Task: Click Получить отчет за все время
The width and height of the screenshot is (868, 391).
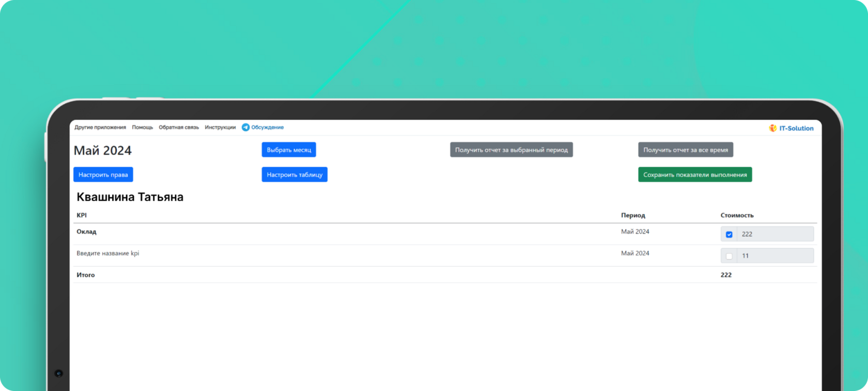Action: coord(686,150)
